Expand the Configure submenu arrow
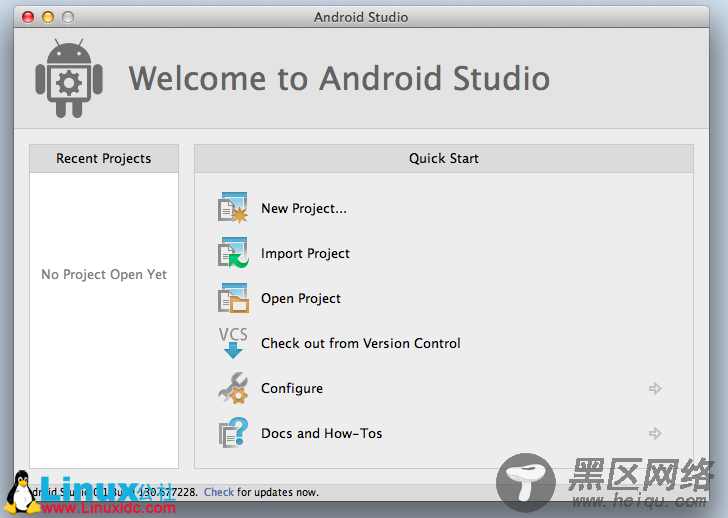The image size is (728, 518). pyautogui.click(x=655, y=388)
